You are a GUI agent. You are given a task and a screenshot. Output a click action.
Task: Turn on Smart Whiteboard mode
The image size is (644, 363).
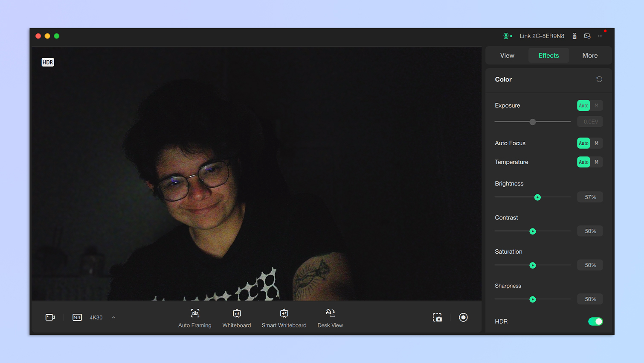[284, 318]
